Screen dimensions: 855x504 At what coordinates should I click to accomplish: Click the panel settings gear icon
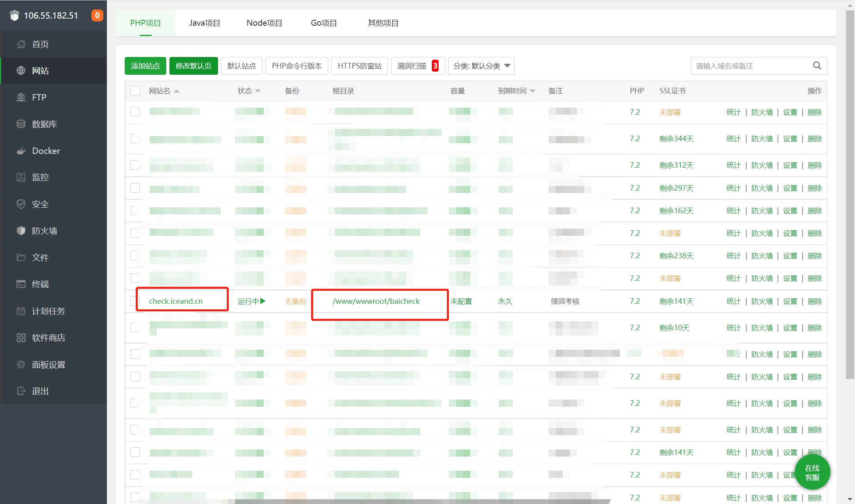(21, 364)
